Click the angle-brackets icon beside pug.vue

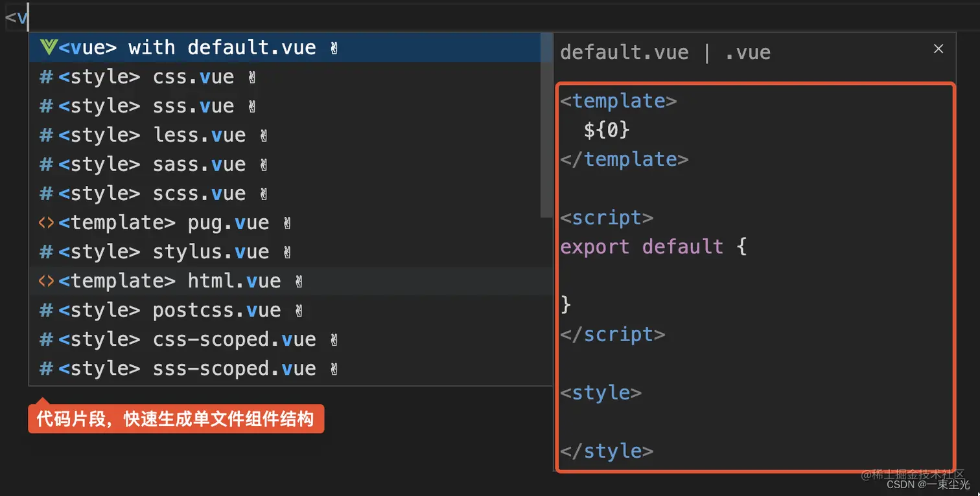[46, 223]
